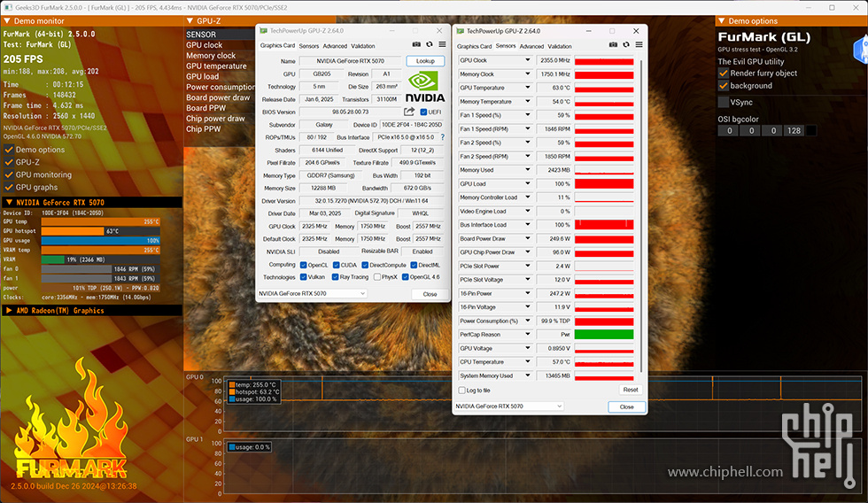Switch to Advanced tab in left GPU-Z window
Viewport: 868px width, 503px height.
tap(335, 46)
